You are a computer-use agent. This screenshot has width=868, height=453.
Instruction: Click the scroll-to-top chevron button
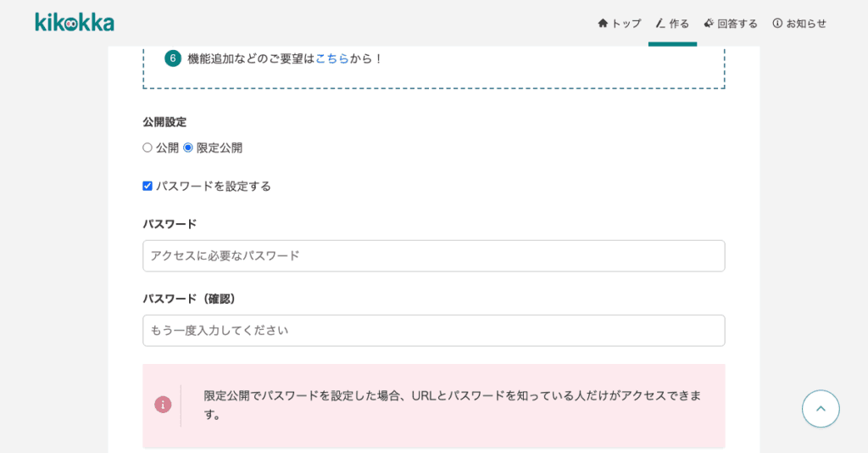[821, 409]
